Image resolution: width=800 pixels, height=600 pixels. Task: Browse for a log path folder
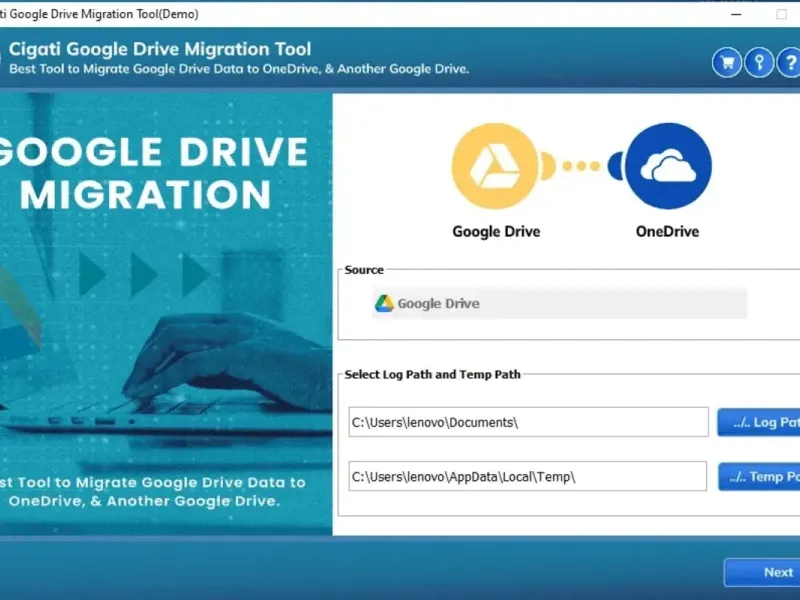pos(759,422)
